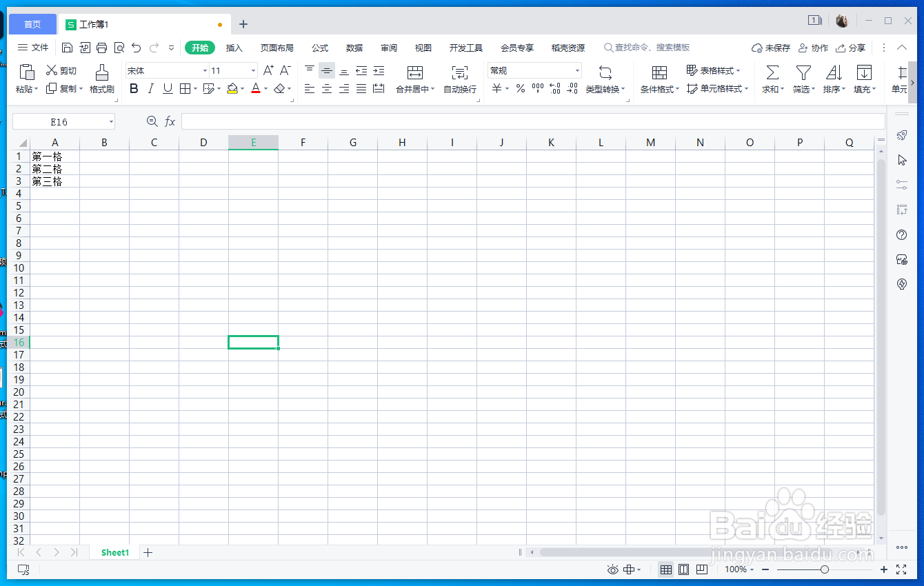Screen dimensions: 924x586
Task: Apply percent style to cell
Action: (521, 88)
